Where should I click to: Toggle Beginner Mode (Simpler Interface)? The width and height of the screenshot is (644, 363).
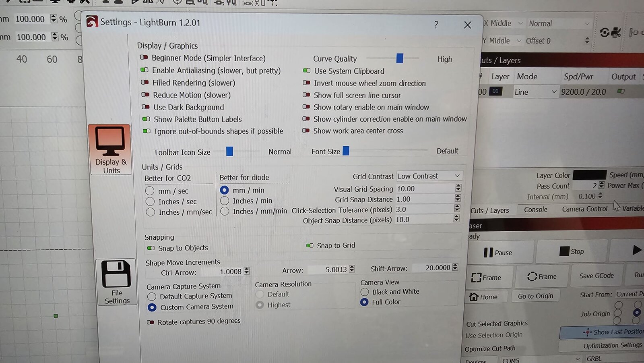pos(144,58)
